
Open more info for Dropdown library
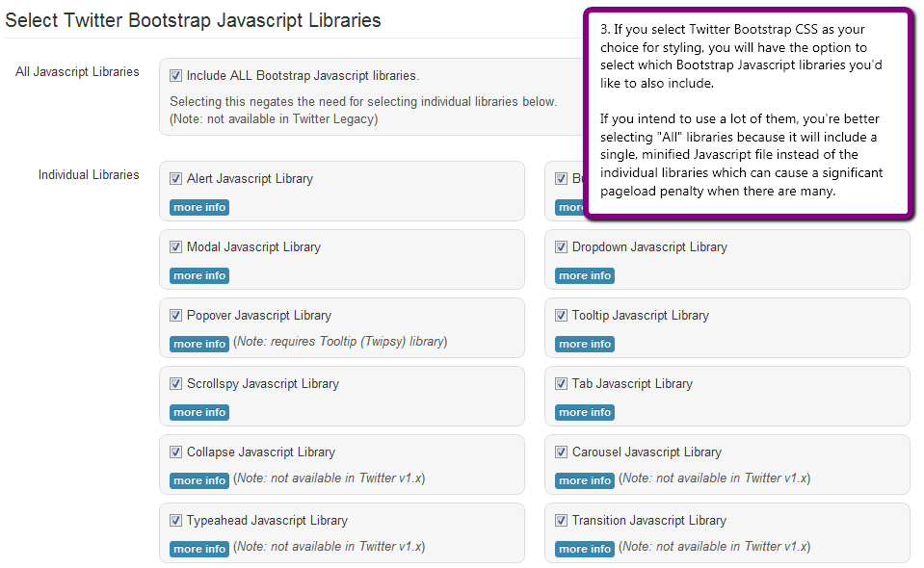pyautogui.click(x=585, y=275)
